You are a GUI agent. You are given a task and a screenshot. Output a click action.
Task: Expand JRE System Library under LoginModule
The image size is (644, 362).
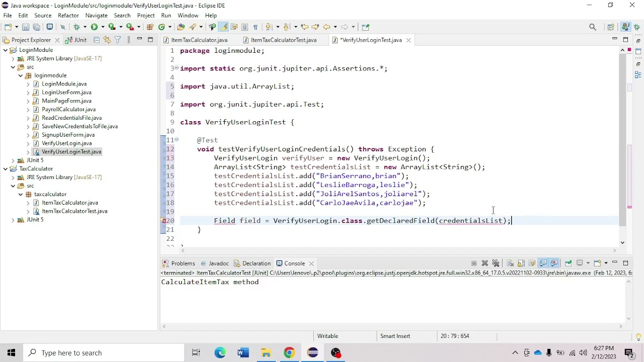13,59
